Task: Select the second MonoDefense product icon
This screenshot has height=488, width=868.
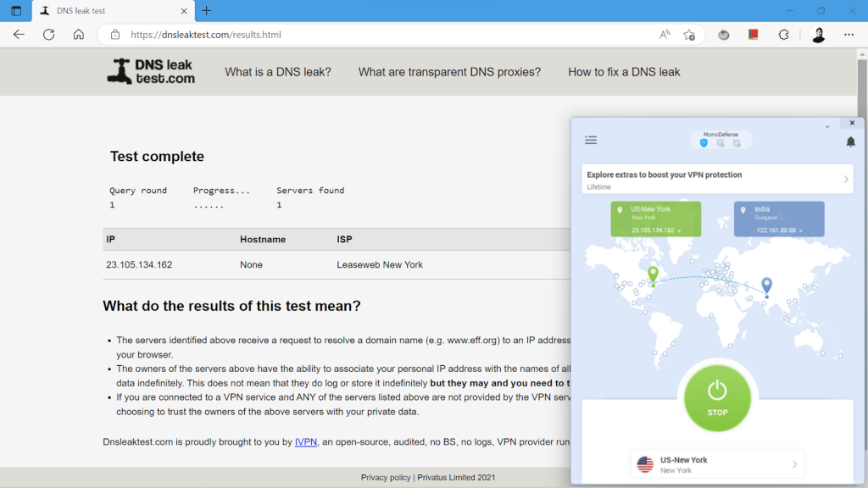Action: pos(721,143)
